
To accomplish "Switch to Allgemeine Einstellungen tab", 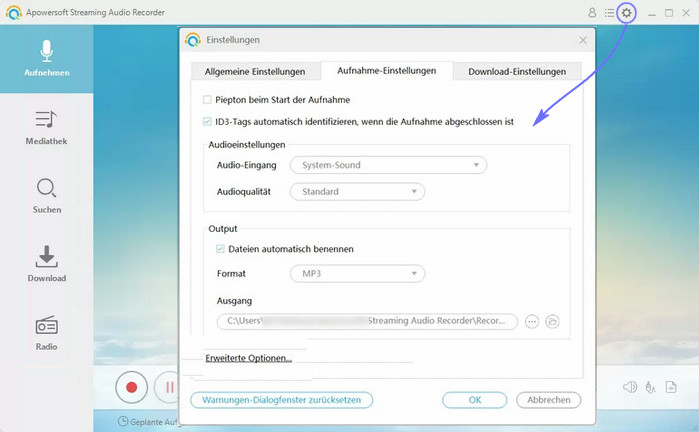I will pos(255,71).
